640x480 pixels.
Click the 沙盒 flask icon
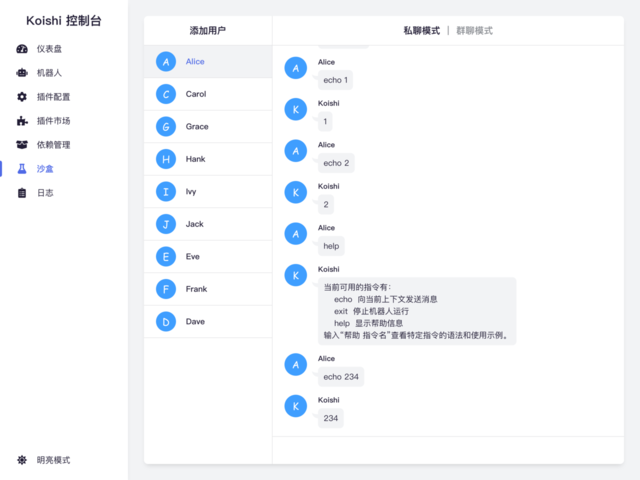[x=23, y=169]
